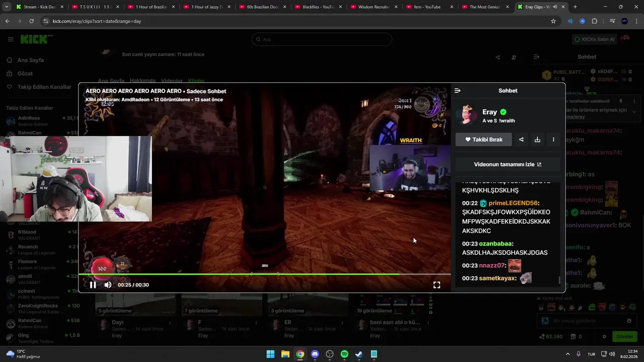Open the round blue extension icon

tap(582, 21)
